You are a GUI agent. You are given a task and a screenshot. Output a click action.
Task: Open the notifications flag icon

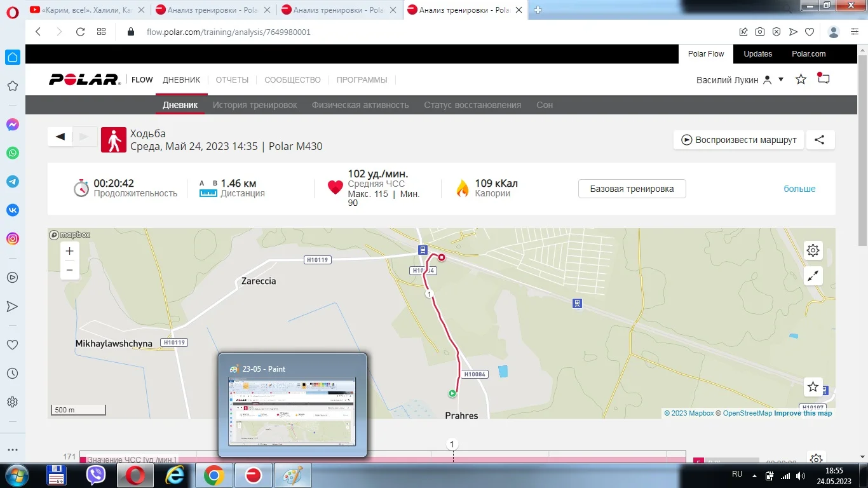824,79
